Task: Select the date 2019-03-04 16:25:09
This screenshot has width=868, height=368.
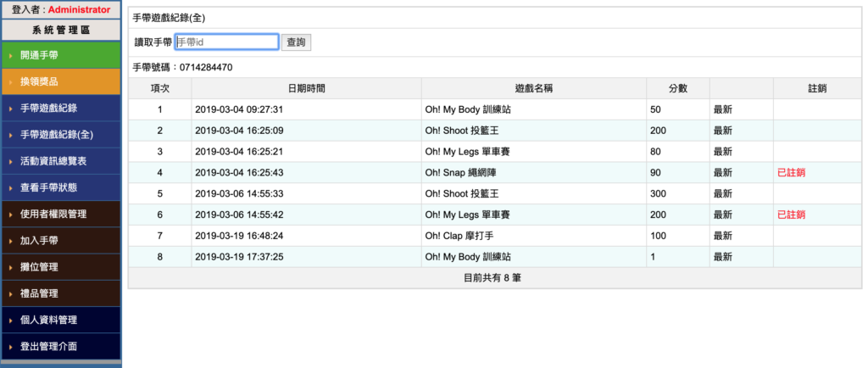Action: coord(239,131)
